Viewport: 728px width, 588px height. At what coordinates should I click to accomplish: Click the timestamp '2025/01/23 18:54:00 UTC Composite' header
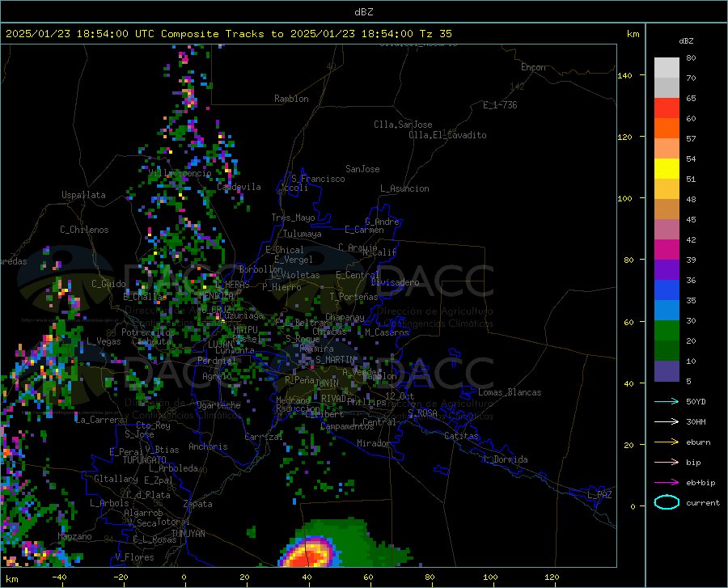112,34
